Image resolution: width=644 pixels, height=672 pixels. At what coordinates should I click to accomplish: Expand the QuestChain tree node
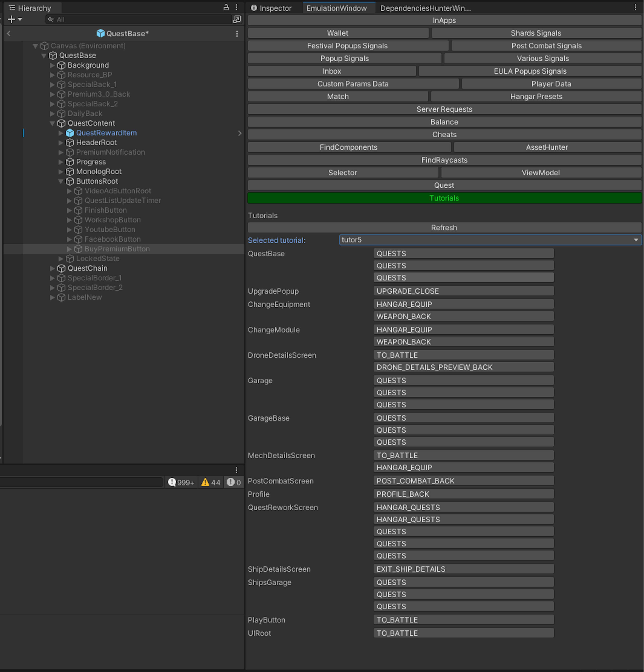[x=52, y=269]
